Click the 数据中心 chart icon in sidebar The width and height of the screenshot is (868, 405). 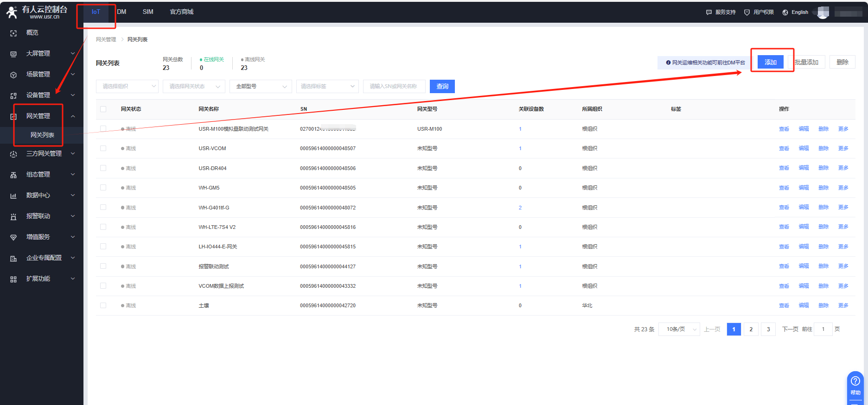(13, 196)
